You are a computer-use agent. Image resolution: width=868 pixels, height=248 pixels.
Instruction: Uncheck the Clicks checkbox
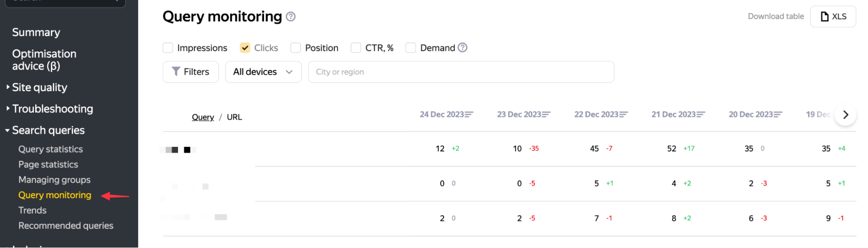point(245,48)
